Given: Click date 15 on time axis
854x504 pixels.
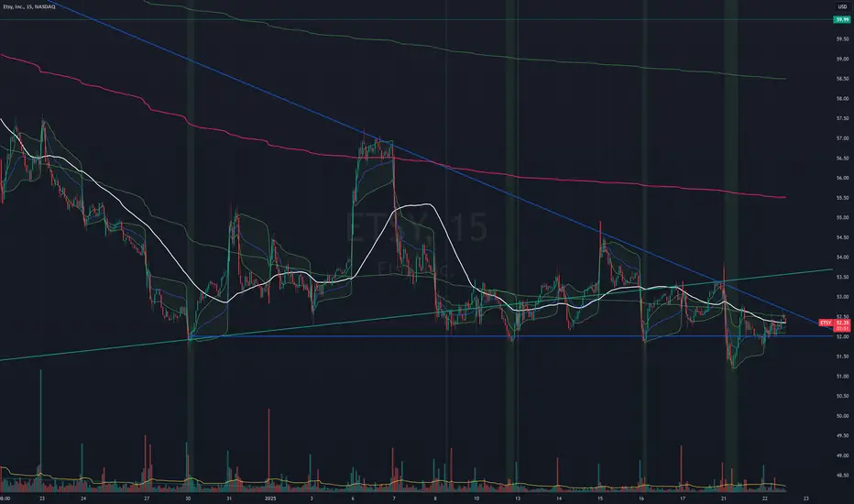Looking at the screenshot, I should [x=599, y=499].
